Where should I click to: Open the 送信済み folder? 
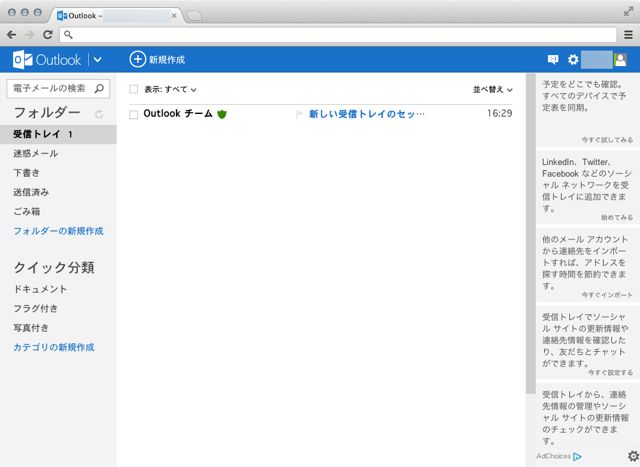[x=31, y=192]
